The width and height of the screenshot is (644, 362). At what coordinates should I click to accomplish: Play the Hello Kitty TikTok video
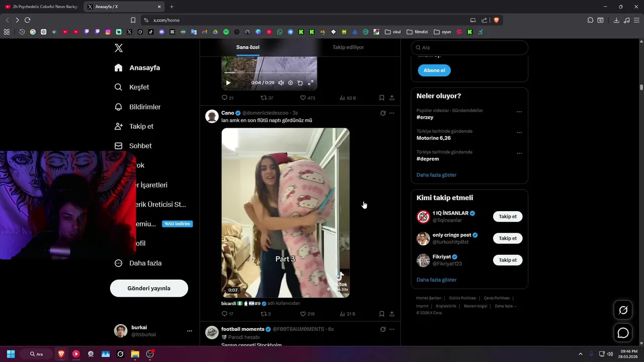point(285,213)
